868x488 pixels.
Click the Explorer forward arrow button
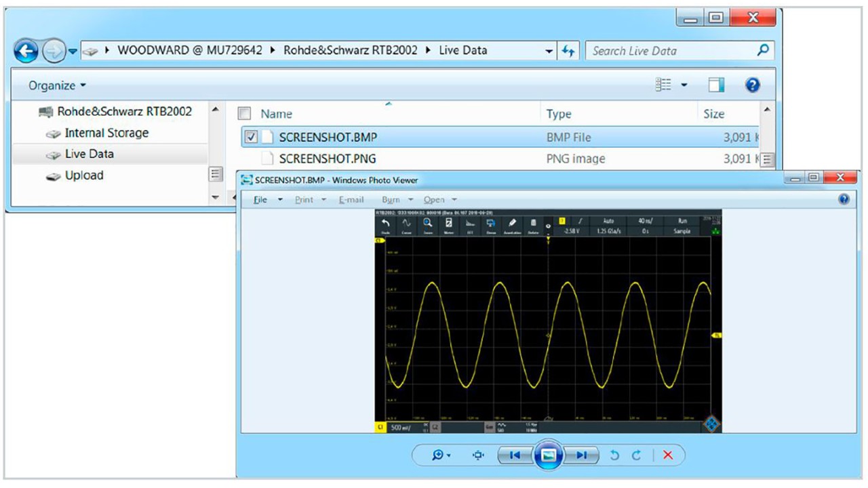[x=54, y=51]
